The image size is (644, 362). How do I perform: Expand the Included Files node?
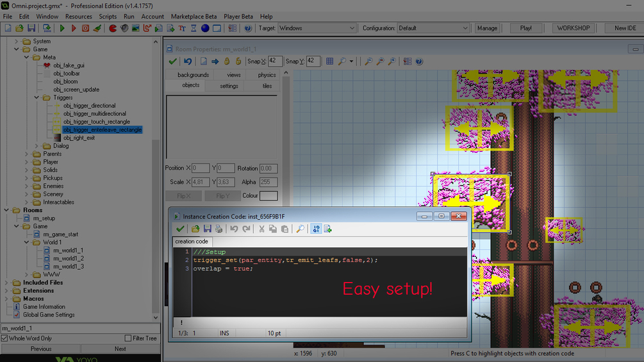[6, 283]
